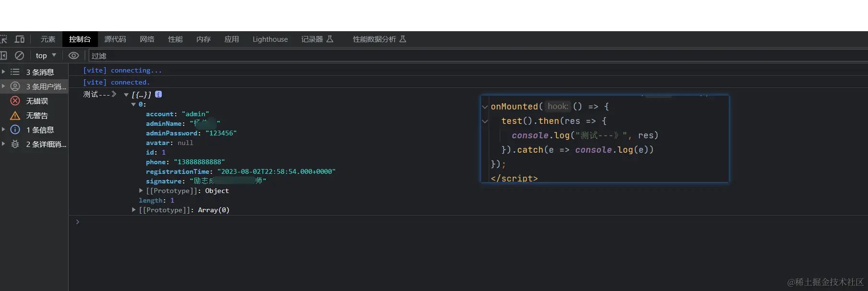Expand [[Prototype]]: Array(0) entry

[133, 210]
